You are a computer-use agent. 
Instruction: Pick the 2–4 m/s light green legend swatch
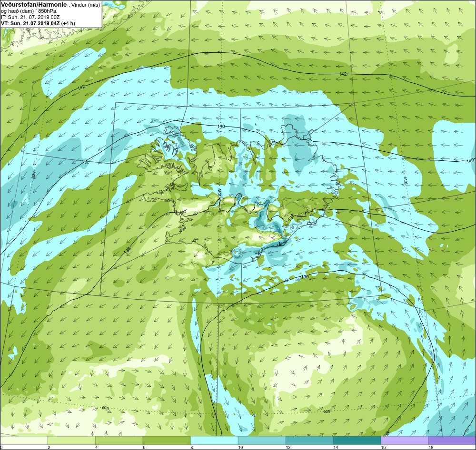coord(71,440)
